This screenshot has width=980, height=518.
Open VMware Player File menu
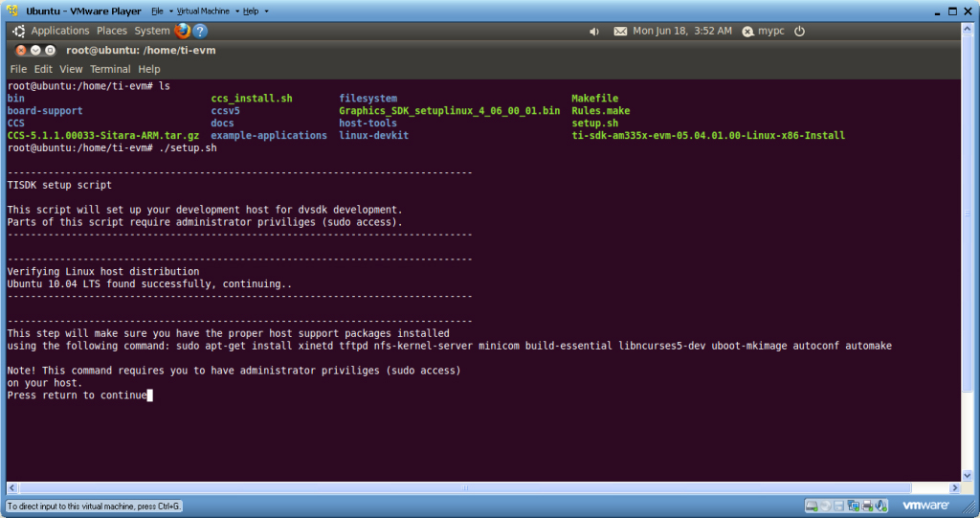(x=158, y=11)
